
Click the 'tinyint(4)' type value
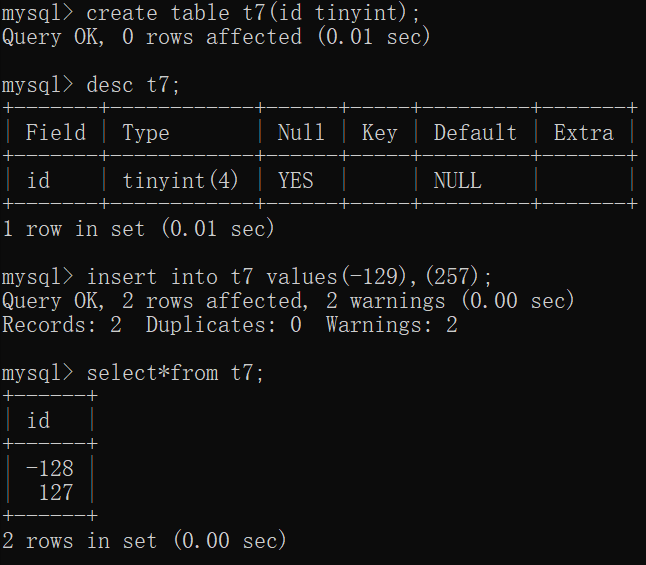tap(181, 181)
